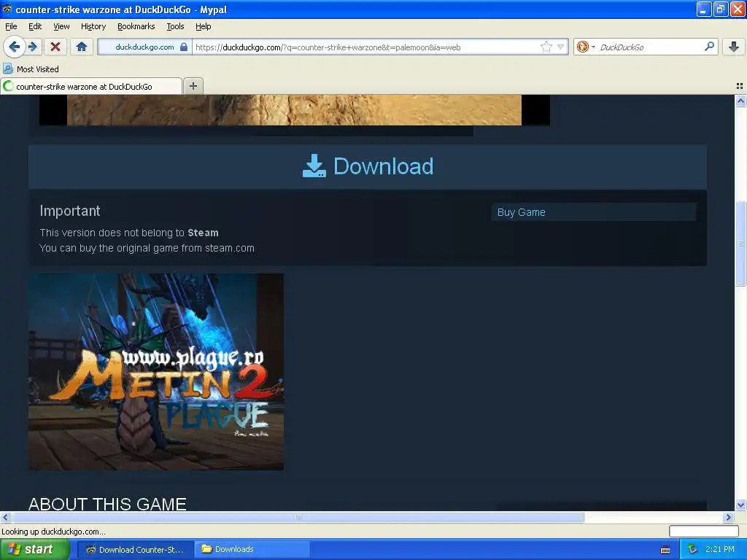Click the vertical scrollbar up arrow
The height and width of the screenshot is (560, 747).
coord(740,101)
